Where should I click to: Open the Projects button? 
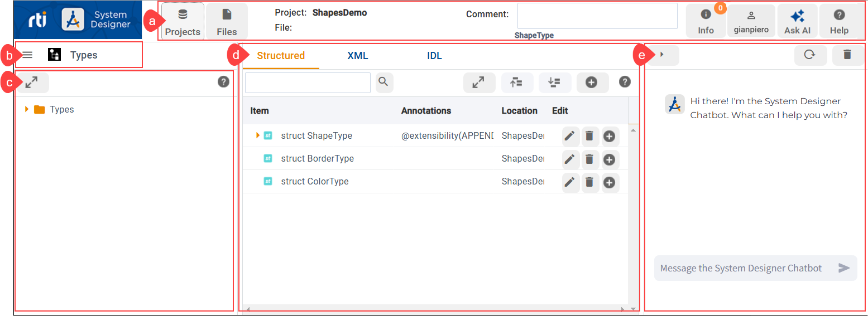[183, 21]
